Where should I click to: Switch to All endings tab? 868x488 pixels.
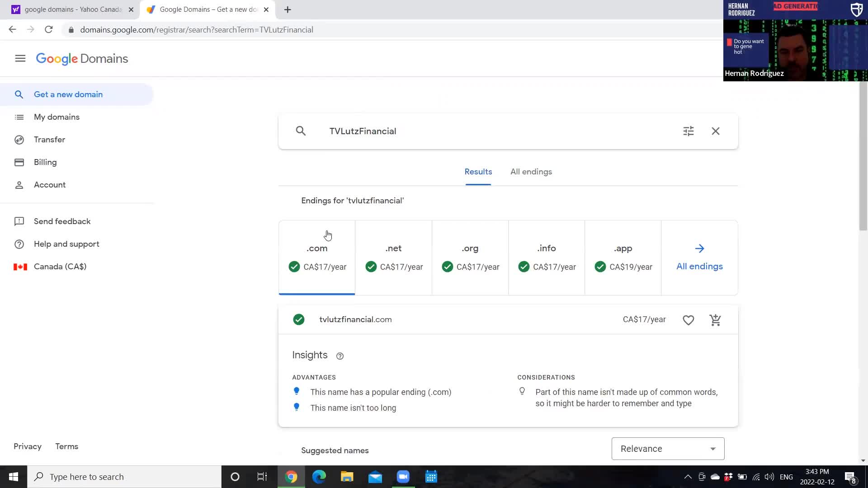(x=531, y=172)
